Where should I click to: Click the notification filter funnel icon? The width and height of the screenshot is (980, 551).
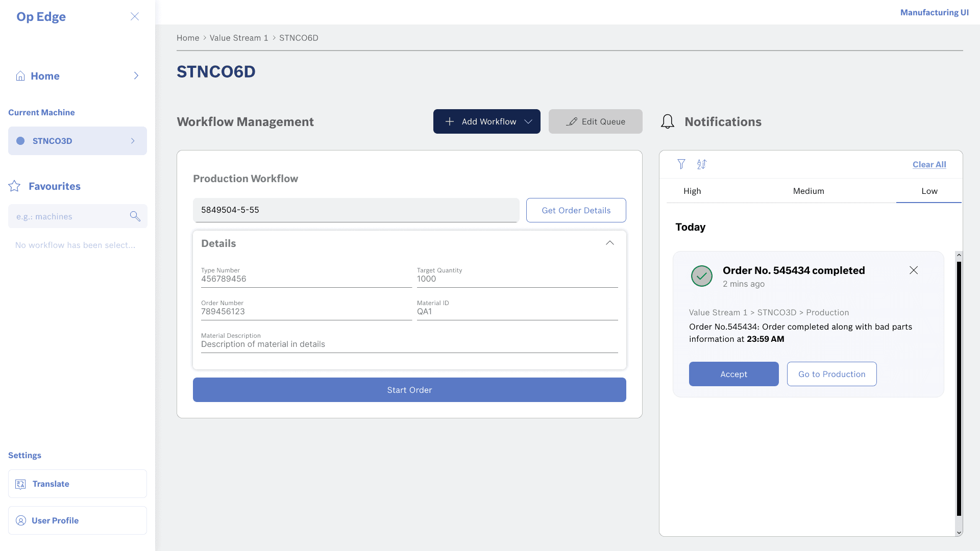681,164
